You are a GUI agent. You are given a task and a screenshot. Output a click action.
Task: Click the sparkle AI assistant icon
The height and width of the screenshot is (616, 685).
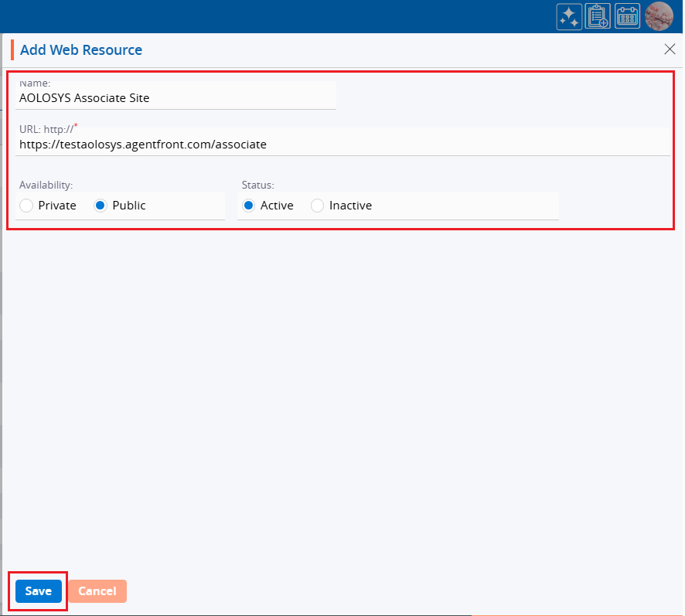pos(569,16)
